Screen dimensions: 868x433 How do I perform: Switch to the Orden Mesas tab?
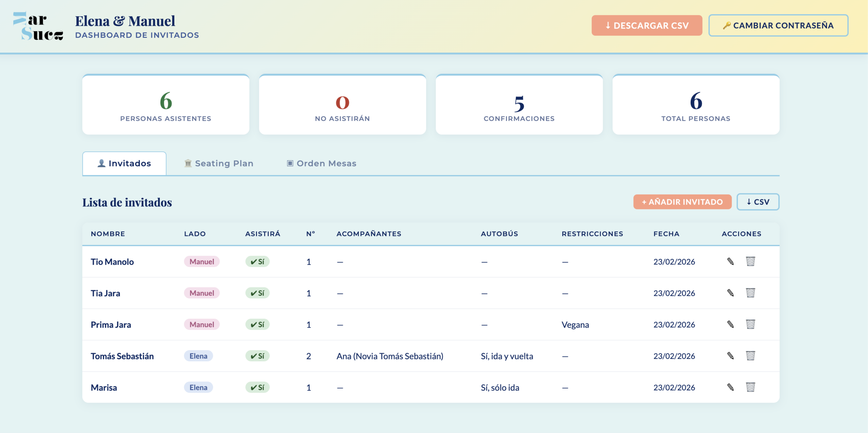point(321,164)
